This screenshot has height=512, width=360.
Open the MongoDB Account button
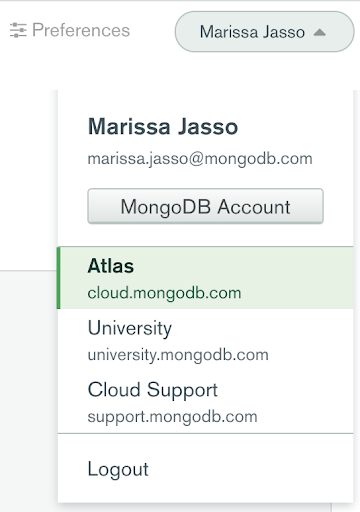coord(205,206)
